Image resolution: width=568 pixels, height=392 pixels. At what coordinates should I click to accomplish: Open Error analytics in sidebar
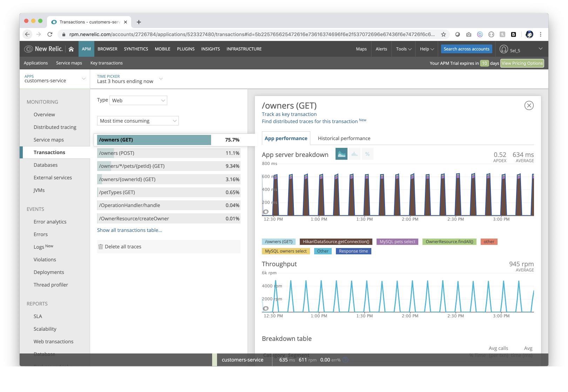(x=50, y=222)
